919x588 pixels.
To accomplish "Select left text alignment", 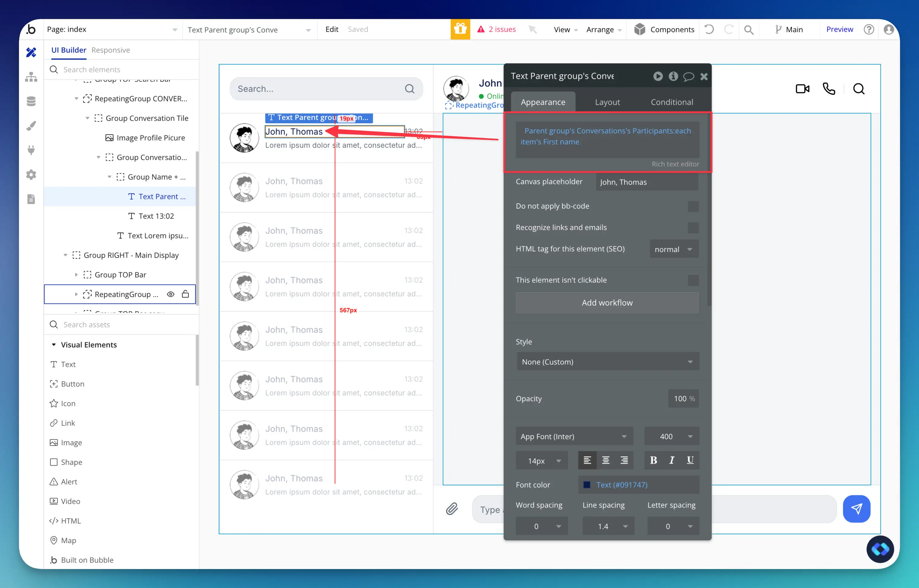I will pos(587,460).
